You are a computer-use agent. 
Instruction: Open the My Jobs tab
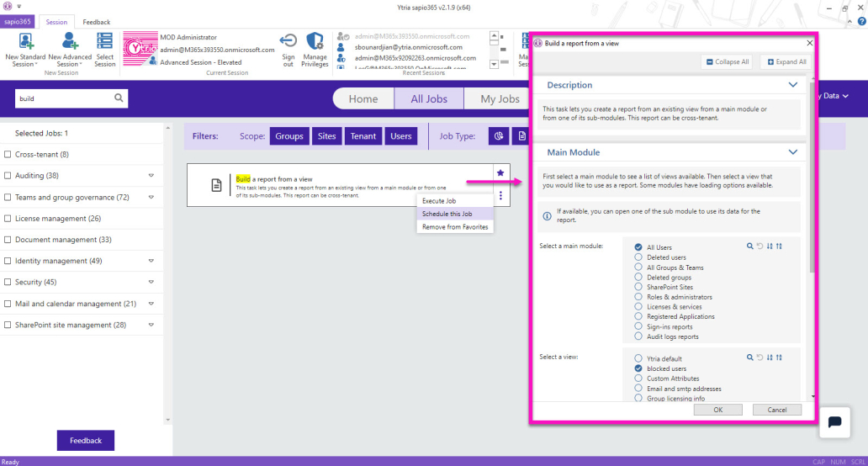pos(500,98)
